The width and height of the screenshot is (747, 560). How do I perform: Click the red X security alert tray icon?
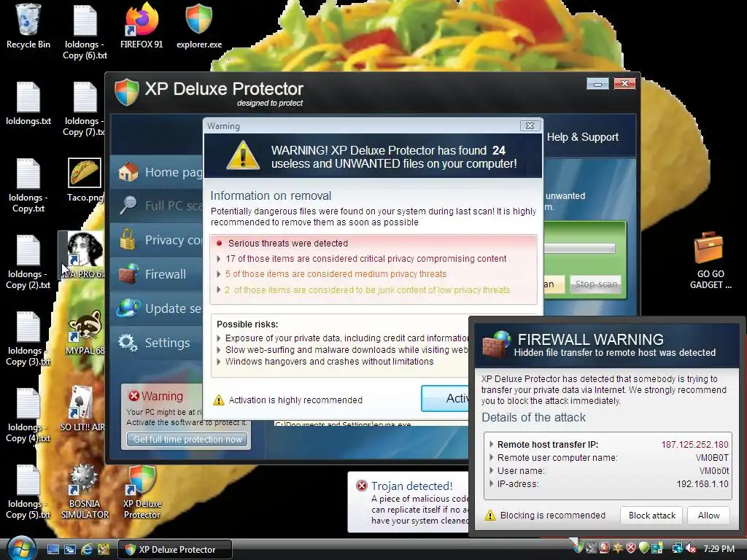[631, 548]
